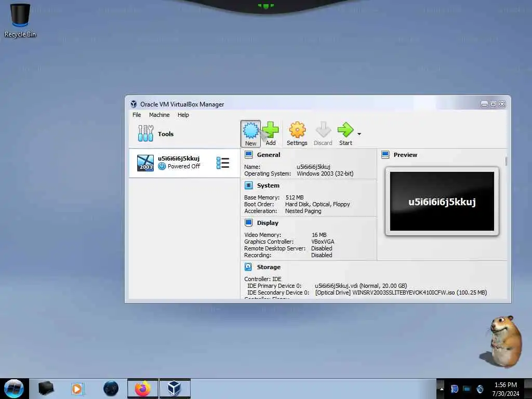Select the u5i6i6j5kkuj machine name in list
The height and width of the screenshot is (399, 532).
(179, 158)
